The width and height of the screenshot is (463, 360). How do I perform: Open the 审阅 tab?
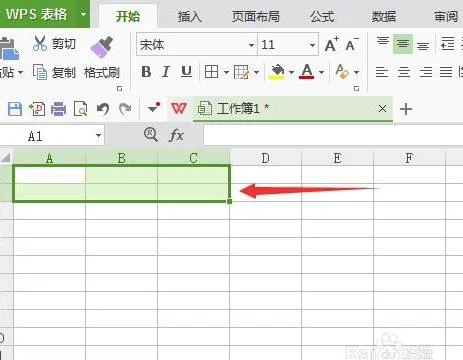click(x=446, y=16)
